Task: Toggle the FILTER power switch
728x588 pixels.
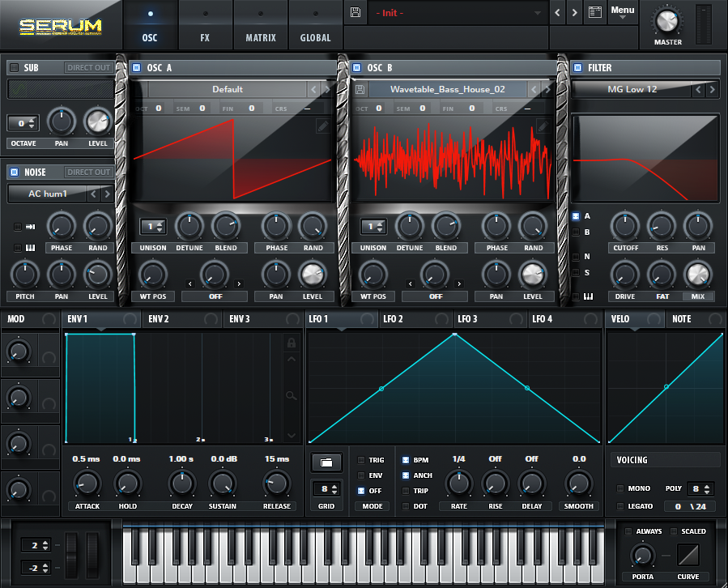Action: [x=577, y=67]
